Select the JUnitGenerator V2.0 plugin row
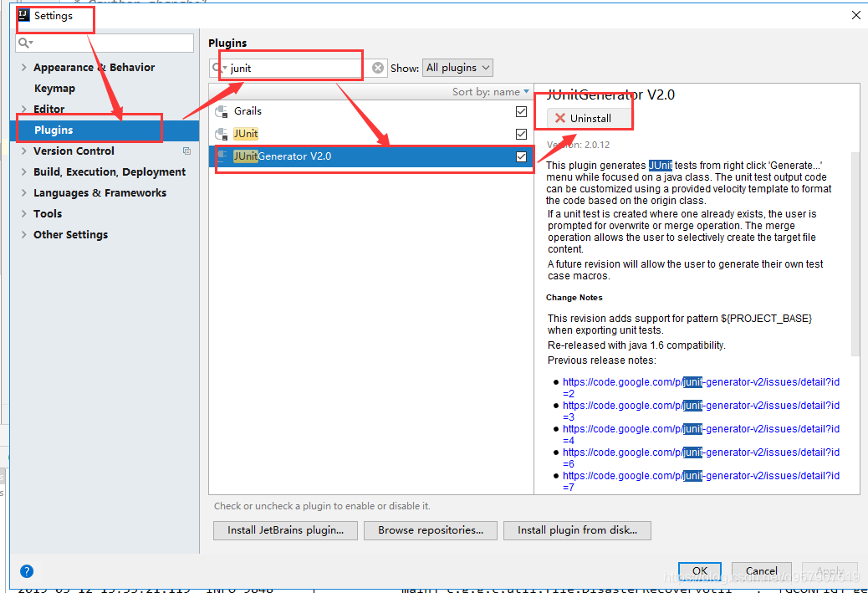Image resolution: width=868 pixels, height=593 pixels. (370, 156)
